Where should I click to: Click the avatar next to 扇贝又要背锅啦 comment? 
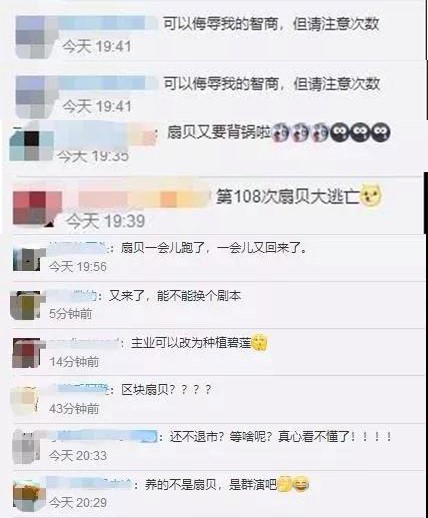[32, 146]
